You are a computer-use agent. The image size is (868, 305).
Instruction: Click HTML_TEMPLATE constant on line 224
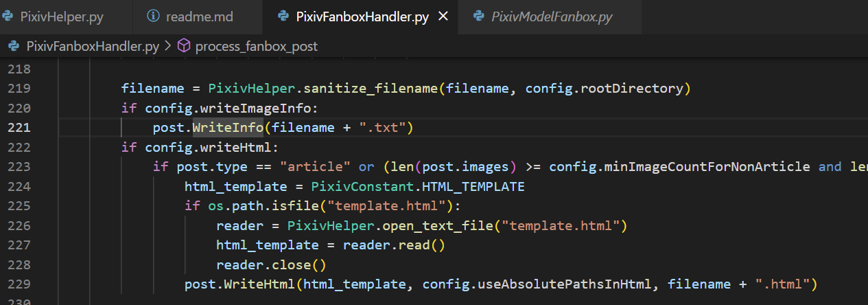[473, 187]
